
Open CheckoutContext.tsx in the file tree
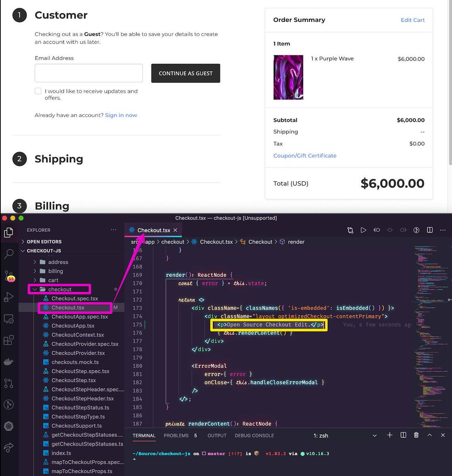coord(78,335)
